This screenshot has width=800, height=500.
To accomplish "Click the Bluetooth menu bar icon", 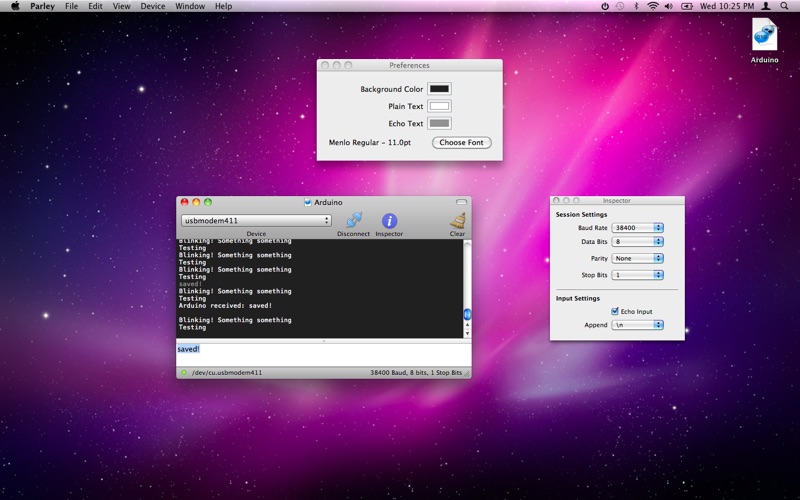I will point(636,6).
